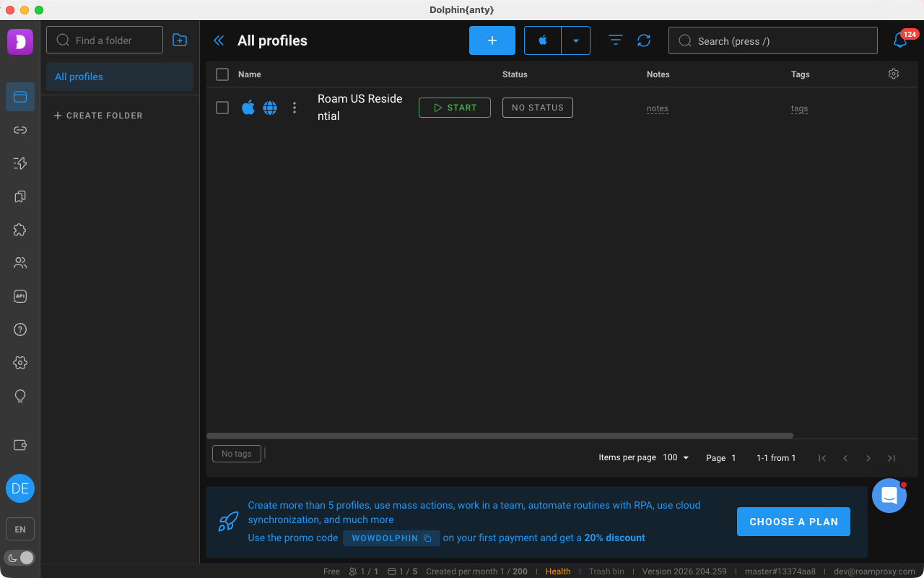Click the lightbulb ideas icon
The width and height of the screenshot is (924, 578).
pos(20,396)
